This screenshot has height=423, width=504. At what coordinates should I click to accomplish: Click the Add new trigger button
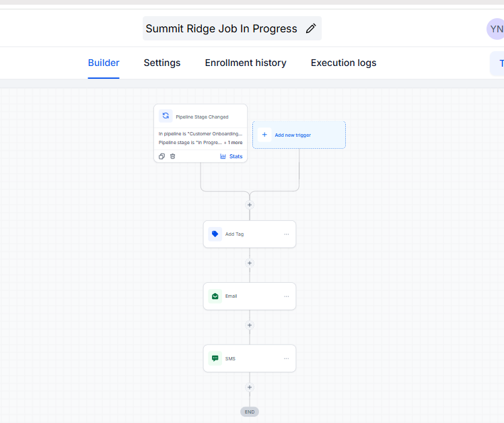click(x=299, y=135)
